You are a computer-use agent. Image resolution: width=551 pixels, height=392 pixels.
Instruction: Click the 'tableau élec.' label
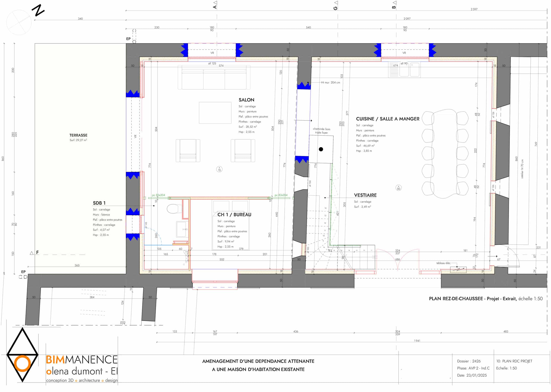[x=443, y=263]
